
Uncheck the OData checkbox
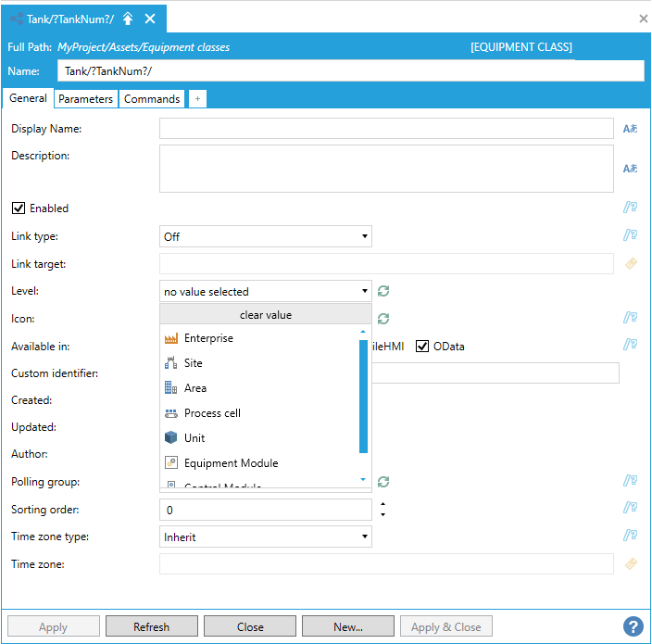[x=422, y=347]
